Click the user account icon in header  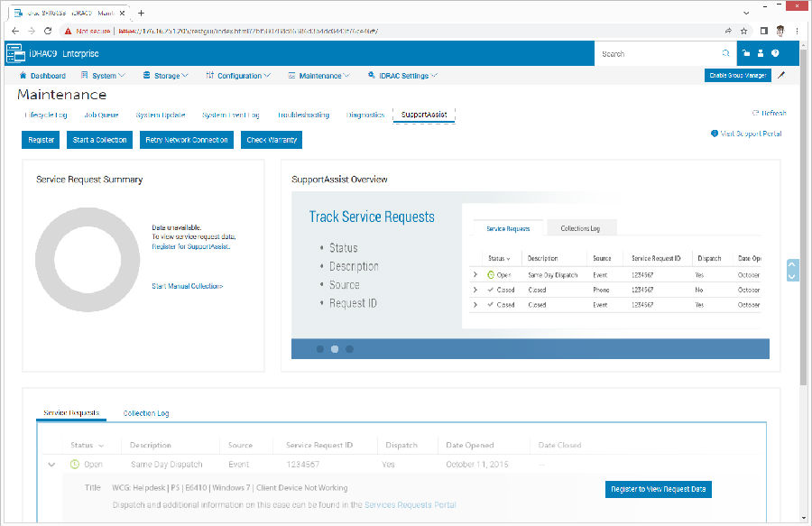[x=760, y=54]
